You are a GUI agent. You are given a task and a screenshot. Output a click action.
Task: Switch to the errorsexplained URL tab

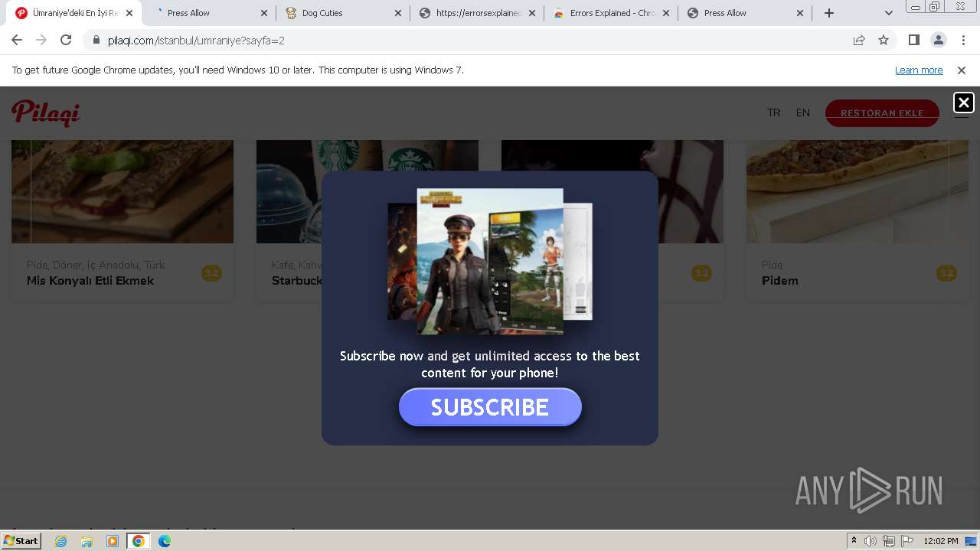477,13
